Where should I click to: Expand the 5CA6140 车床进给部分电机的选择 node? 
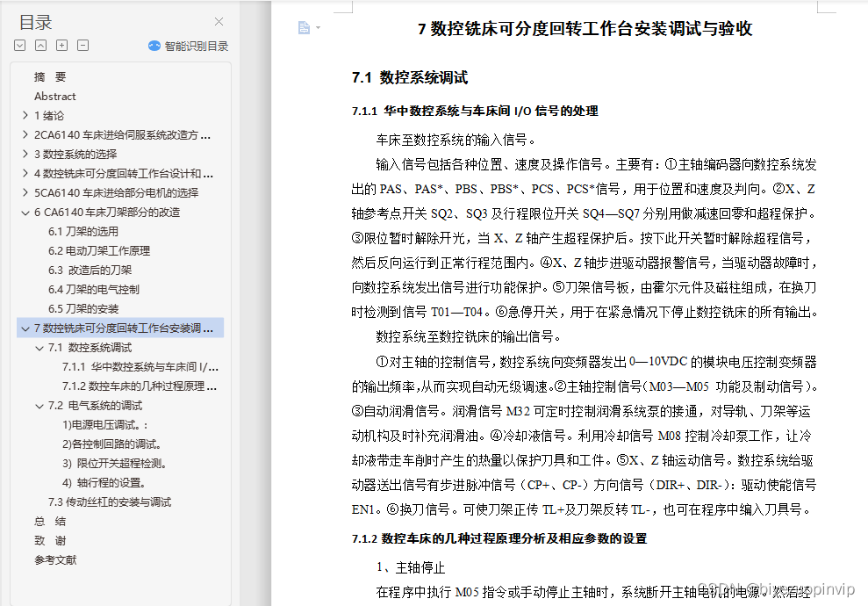tap(25, 192)
